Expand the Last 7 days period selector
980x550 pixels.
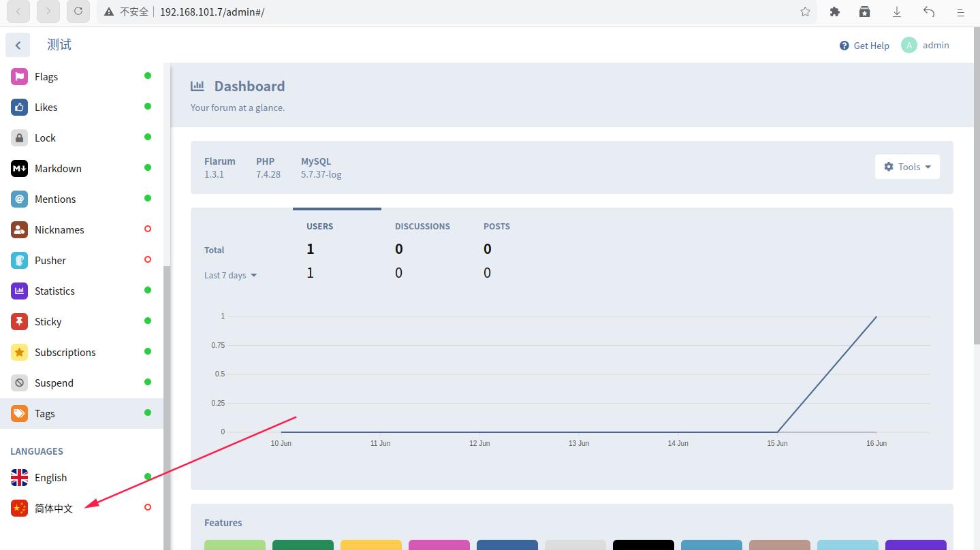230,275
